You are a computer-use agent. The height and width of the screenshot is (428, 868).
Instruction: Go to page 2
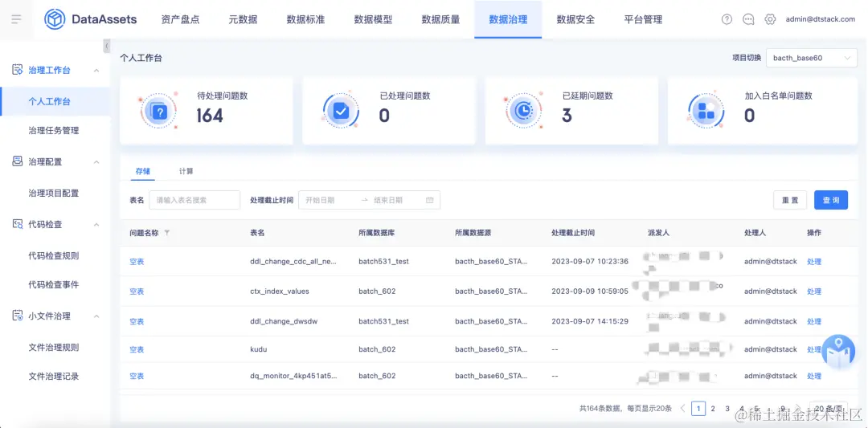(x=713, y=409)
